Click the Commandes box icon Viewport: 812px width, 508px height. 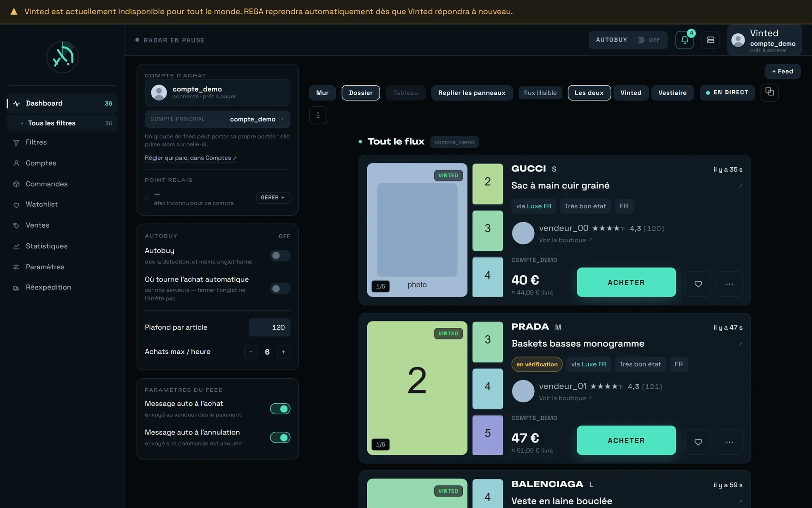pyautogui.click(x=16, y=184)
